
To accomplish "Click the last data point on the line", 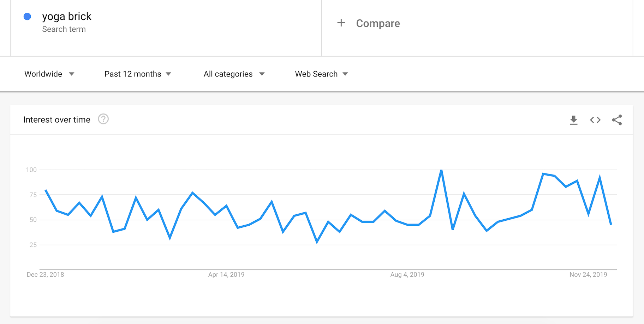I will 611,224.
